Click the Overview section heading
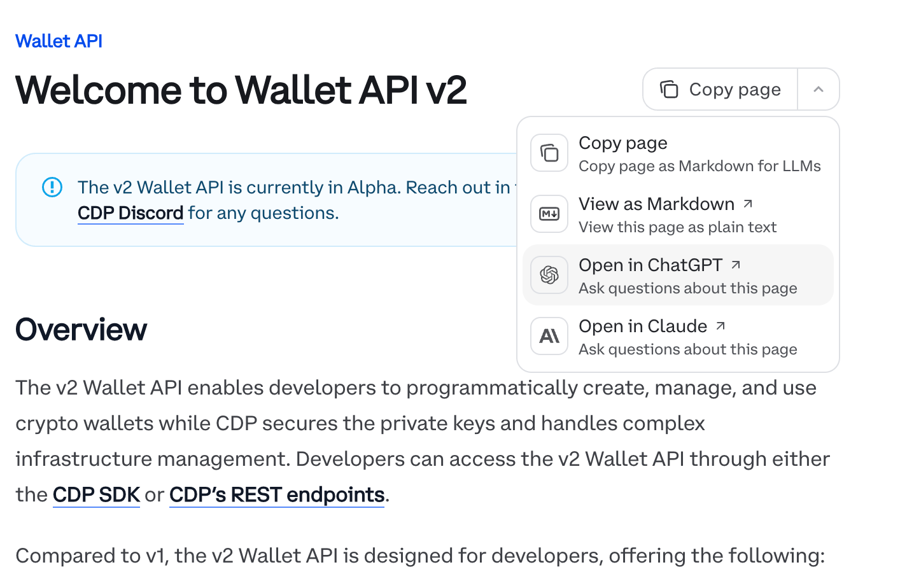Screen dimensions: 914x588 (81, 329)
